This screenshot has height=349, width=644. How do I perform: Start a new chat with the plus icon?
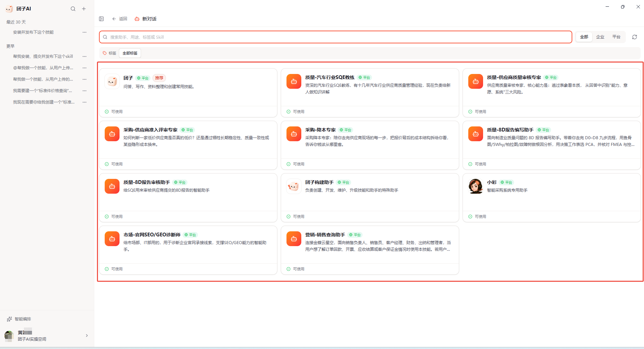pyautogui.click(x=84, y=9)
